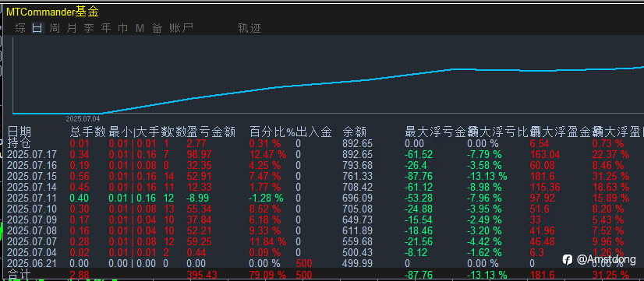
Task: Click max floating profit 163.04
Action: tap(545, 155)
